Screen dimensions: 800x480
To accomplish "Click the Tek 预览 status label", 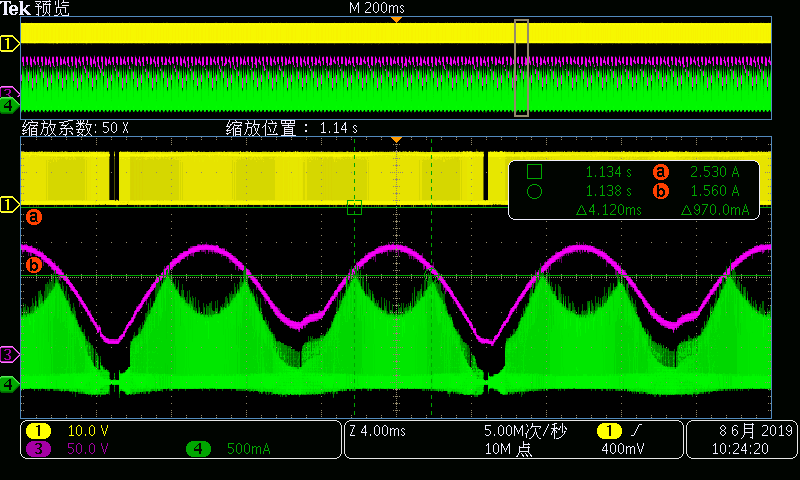I will pos(35,8).
